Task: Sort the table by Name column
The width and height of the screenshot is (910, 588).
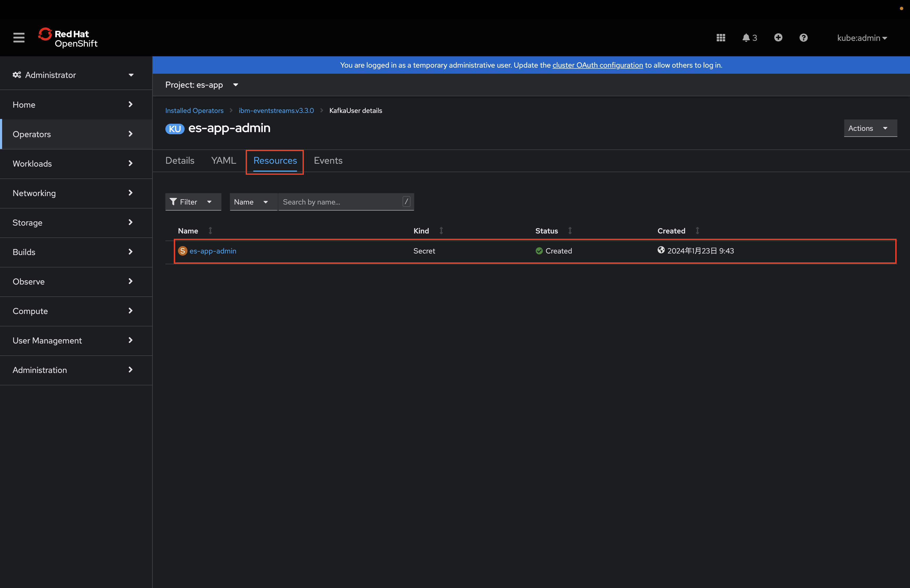Action: [188, 231]
